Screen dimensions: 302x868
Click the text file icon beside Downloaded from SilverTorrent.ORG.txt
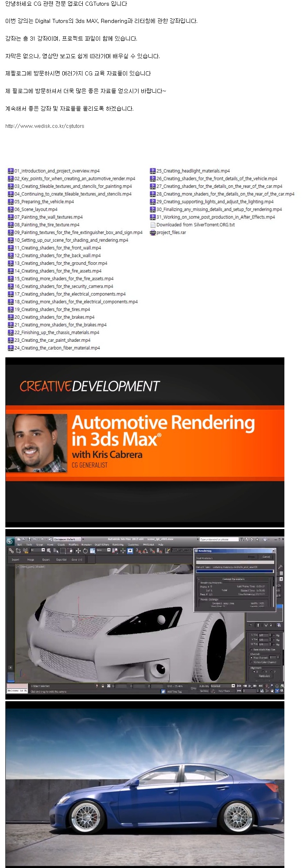[x=153, y=225]
